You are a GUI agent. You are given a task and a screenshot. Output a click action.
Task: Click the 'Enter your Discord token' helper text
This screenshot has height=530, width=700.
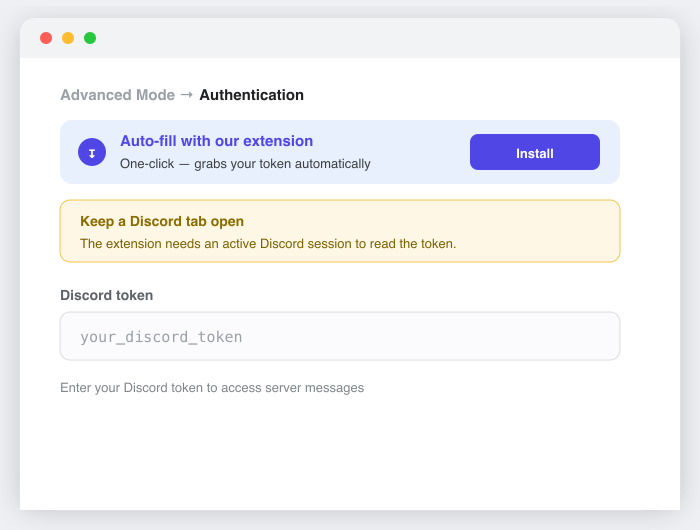(212, 388)
